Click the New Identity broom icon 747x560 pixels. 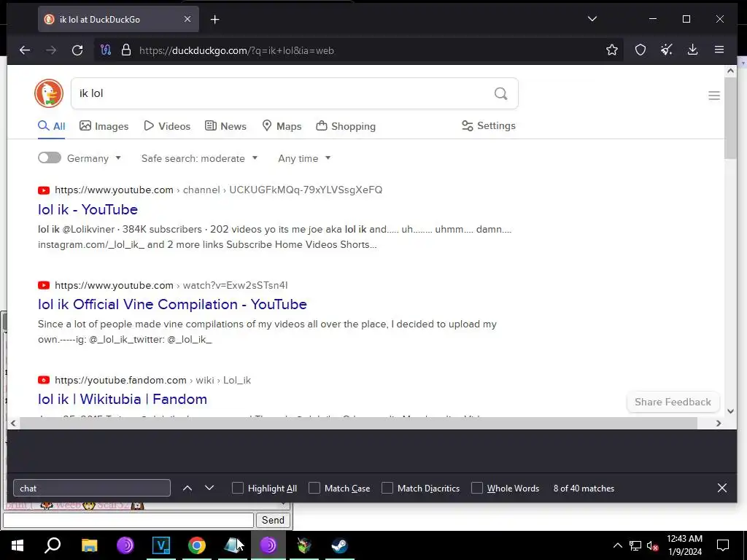point(667,50)
